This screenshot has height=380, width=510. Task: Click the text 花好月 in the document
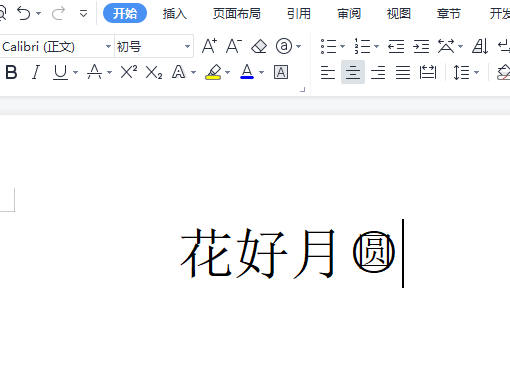[x=257, y=253]
